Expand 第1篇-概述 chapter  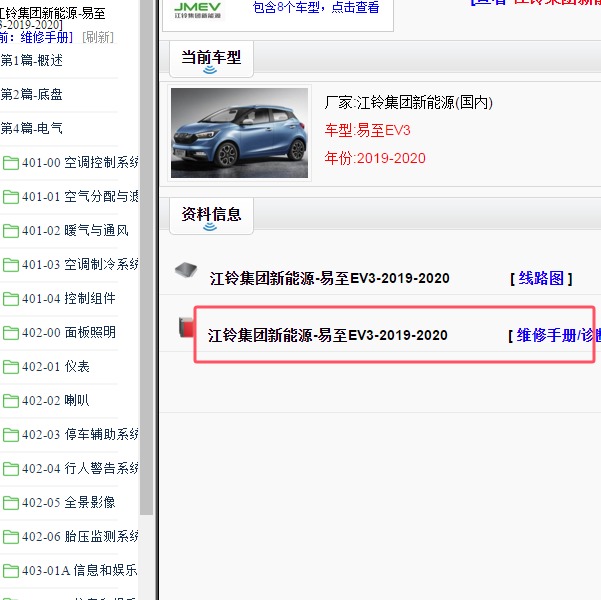point(31,61)
